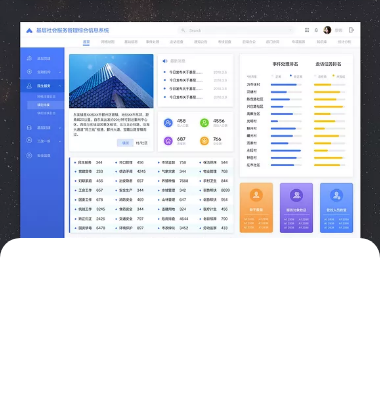The width and height of the screenshot is (380, 398).
Task: Click the green circular icon beside 4556
Action: [x=204, y=123]
